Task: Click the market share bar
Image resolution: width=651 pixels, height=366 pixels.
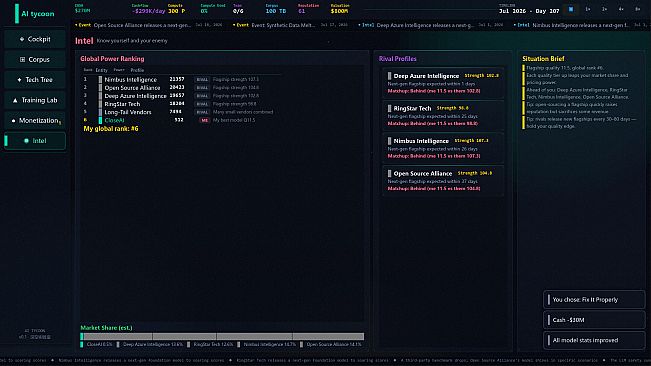Action: point(222,336)
